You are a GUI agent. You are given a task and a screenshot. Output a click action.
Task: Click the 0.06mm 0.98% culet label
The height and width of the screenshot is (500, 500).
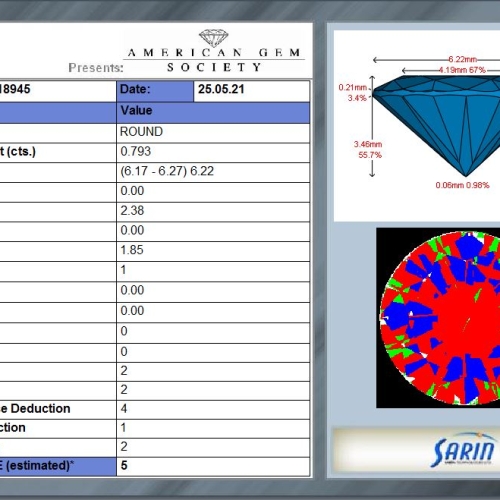click(462, 185)
